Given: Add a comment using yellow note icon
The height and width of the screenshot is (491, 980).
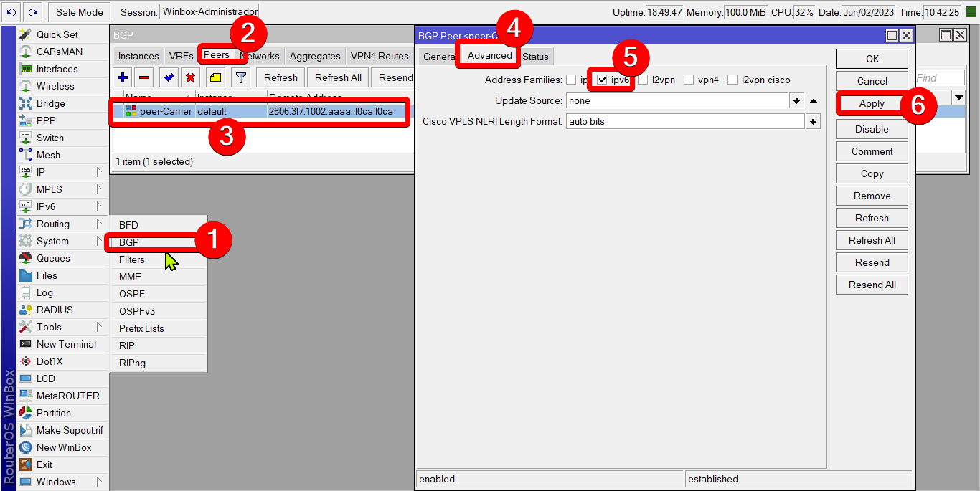Looking at the screenshot, I should [215, 77].
